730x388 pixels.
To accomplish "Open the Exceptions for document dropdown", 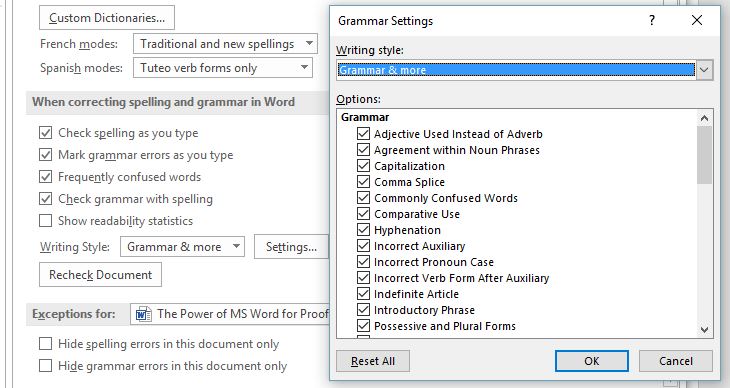I will tap(230, 314).
